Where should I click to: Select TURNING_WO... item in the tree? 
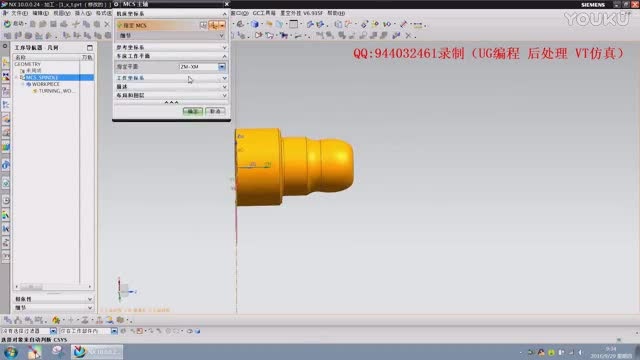click(x=55, y=91)
